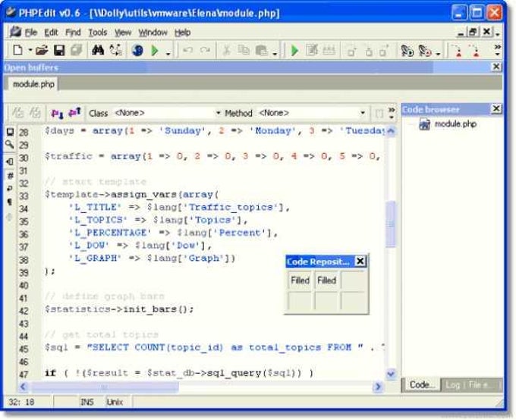Click the first satellite dish debug icon

pos(407,51)
